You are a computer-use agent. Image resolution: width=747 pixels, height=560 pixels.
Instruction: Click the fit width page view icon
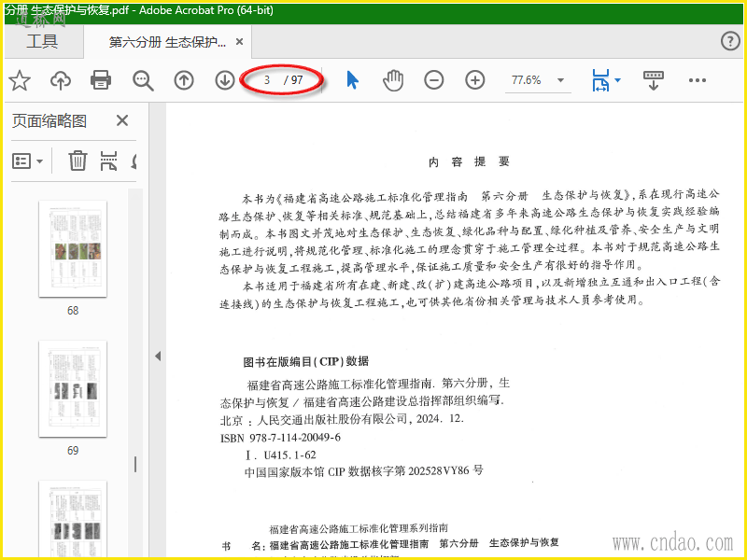pyautogui.click(x=600, y=80)
